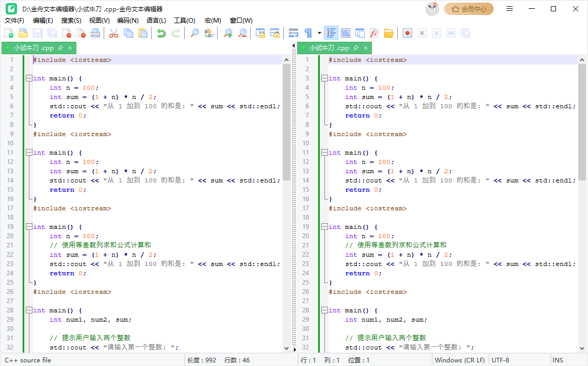588x366 pixels.
Task: Click the 会员中心 membership button
Action: tap(469, 9)
